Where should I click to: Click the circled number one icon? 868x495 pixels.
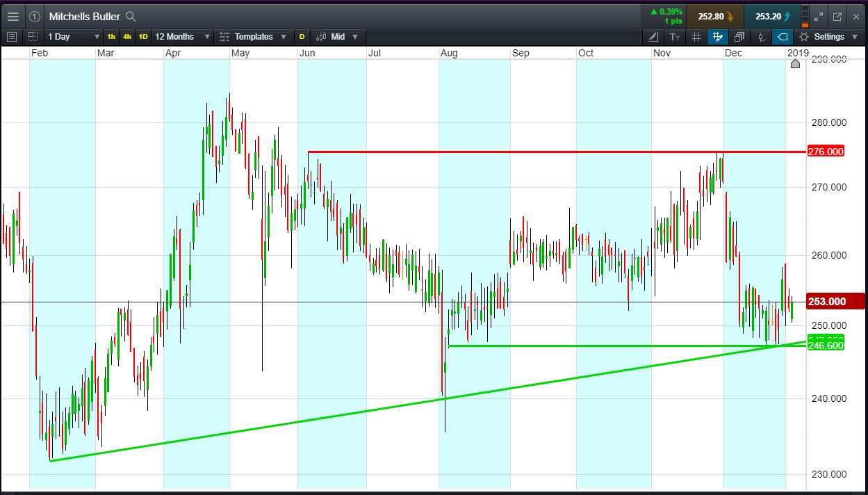click(x=35, y=16)
